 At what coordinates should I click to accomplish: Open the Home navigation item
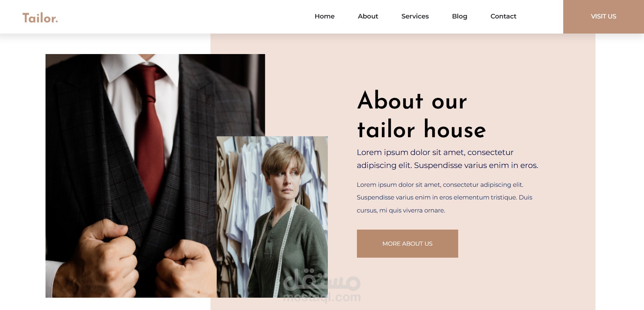point(324,16)
